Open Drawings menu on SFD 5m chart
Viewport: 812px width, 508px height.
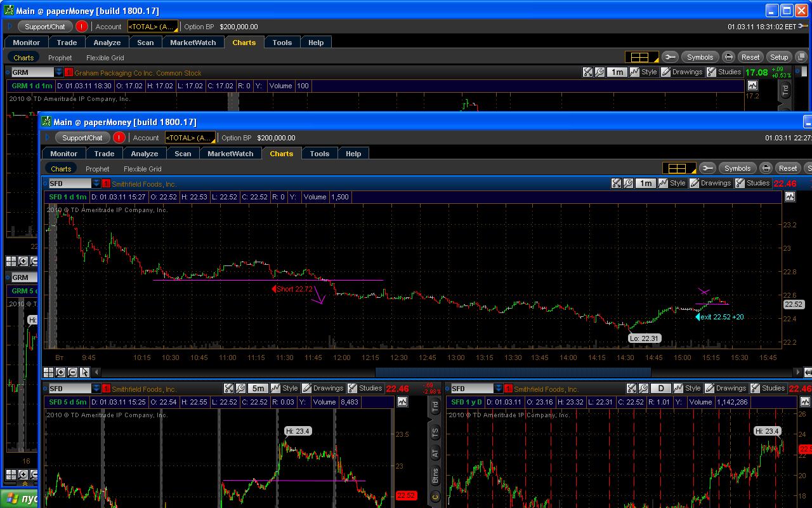pos(322,388)
